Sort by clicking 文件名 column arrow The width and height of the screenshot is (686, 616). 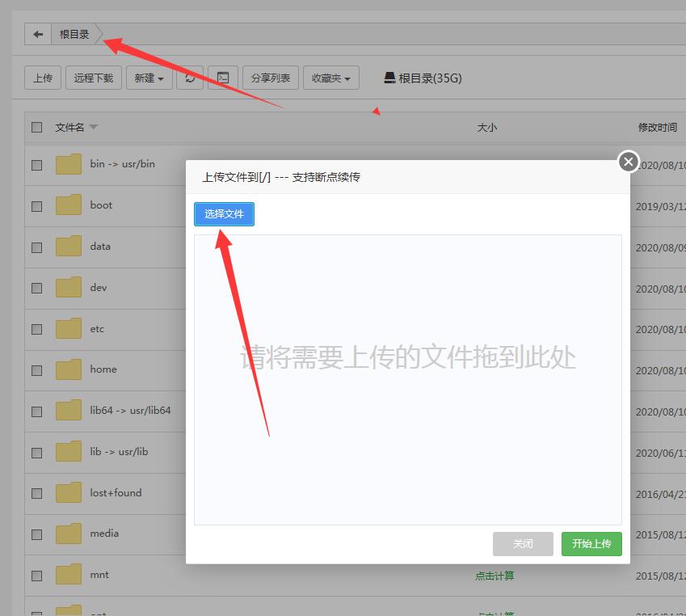click(x=94, y=128)
